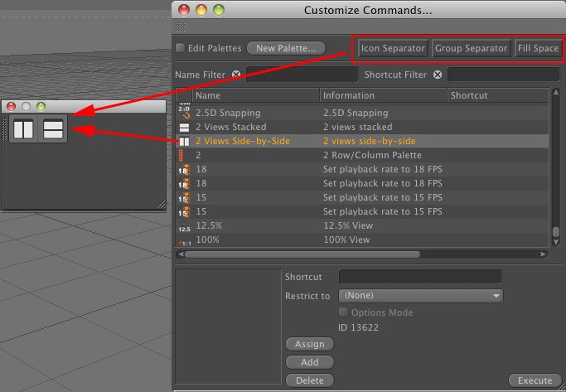Click the Icon Separator button

coord(393,48)
